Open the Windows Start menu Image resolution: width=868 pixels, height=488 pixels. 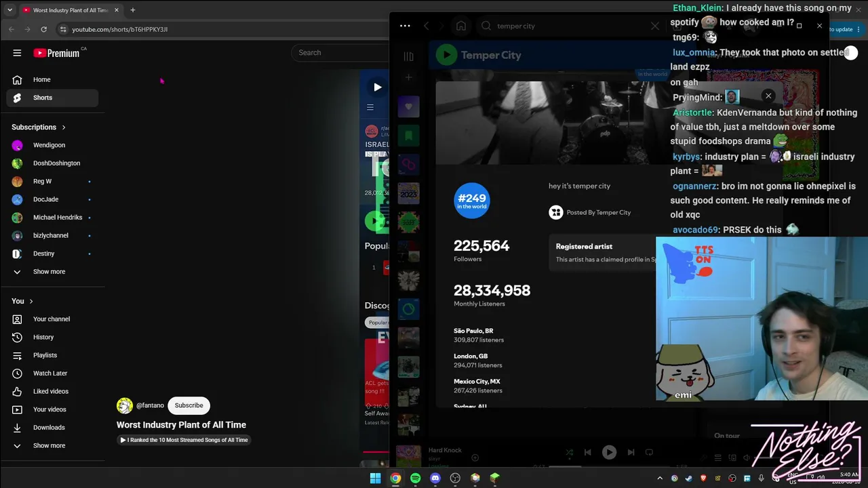coord(375,478)
